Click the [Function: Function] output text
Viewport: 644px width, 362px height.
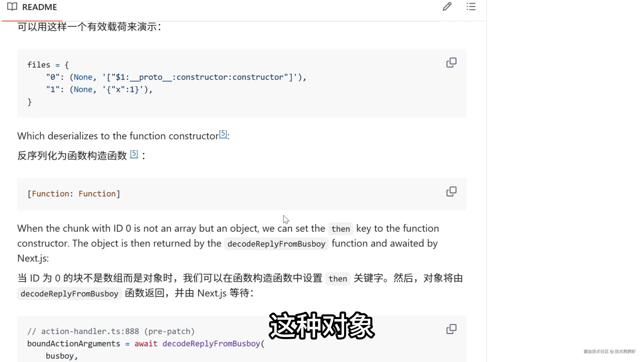tap(74, 194)
